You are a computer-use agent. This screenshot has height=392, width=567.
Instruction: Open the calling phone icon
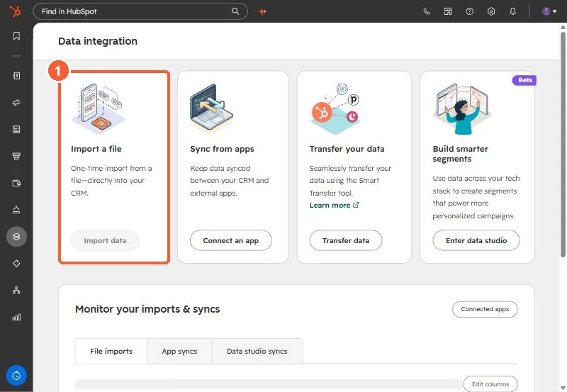click(427, 11)
